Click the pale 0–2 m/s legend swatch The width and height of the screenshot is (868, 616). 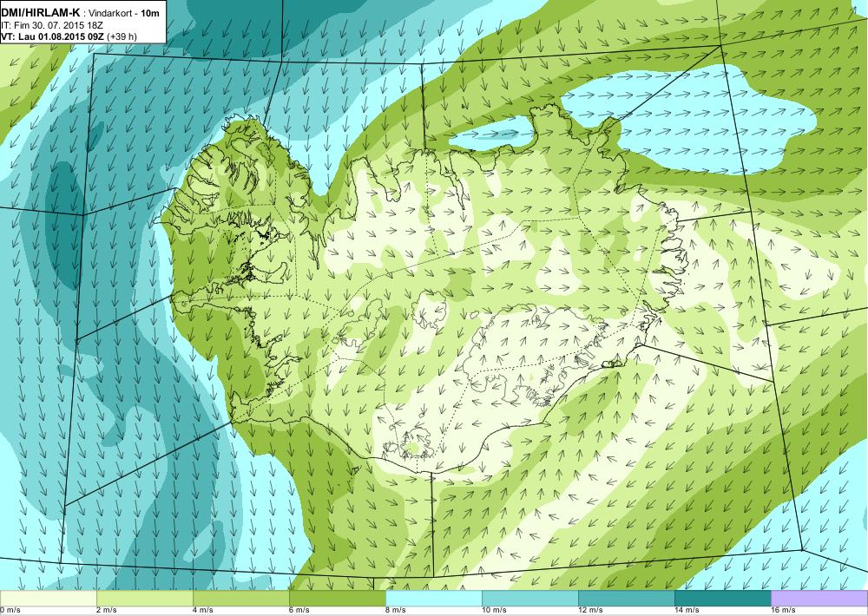click(48, 599)
